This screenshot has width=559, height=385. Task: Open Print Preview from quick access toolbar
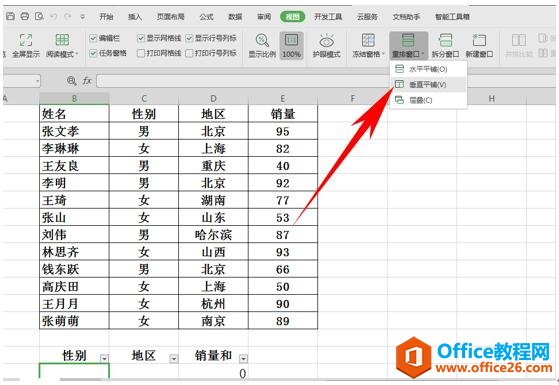39,16
